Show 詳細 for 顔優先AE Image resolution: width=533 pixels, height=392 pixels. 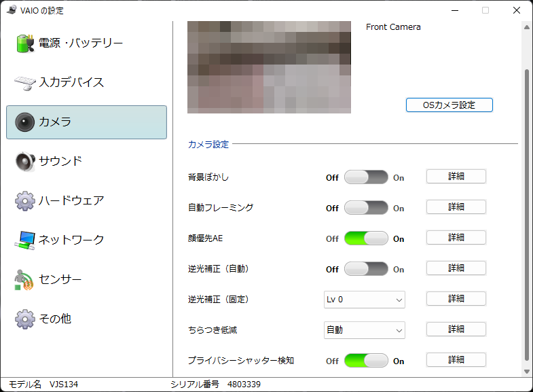coord(456,238)
